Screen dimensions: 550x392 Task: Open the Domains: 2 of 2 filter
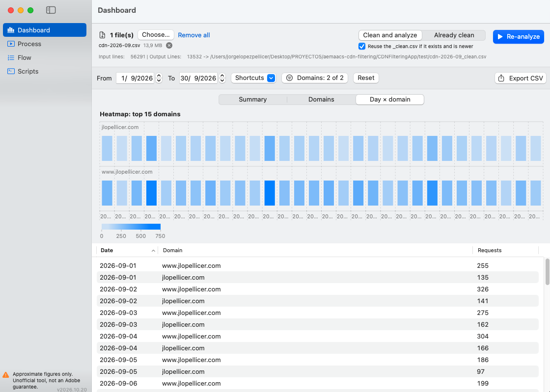[x=315, y=78]
